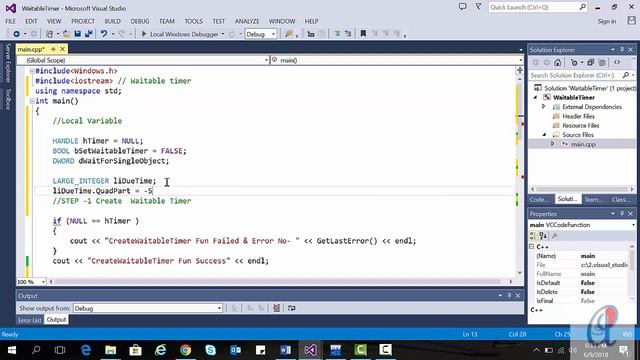The height and width of the screenshot is (360, 640).
Task: Open Chrome from the taskbar
Action: (185, 350)
